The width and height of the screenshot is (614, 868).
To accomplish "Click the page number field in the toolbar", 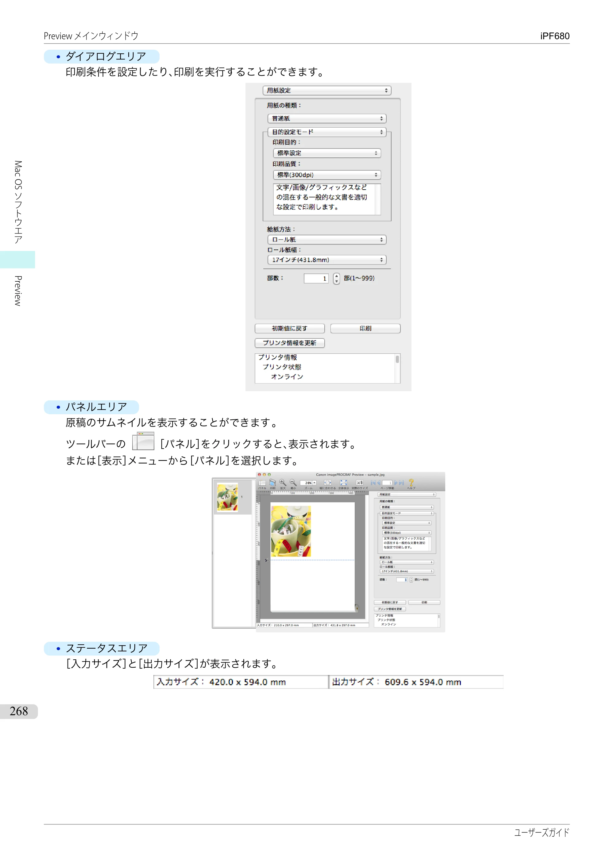I will point(388,483).
